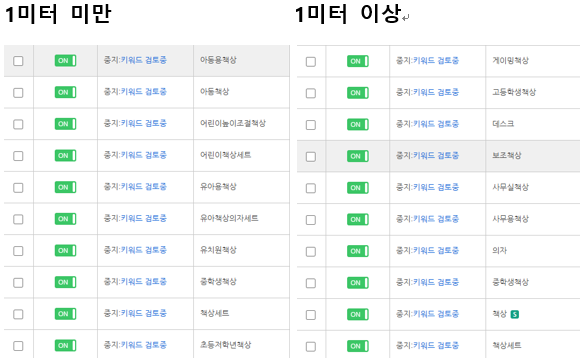
Task: Open 키워드 검토중 link for 게이밍책상
Action: (x=436, y=61)
